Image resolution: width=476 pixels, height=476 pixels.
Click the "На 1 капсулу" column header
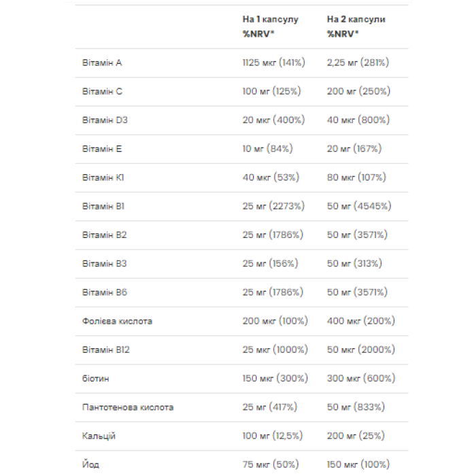pos(270,20)
